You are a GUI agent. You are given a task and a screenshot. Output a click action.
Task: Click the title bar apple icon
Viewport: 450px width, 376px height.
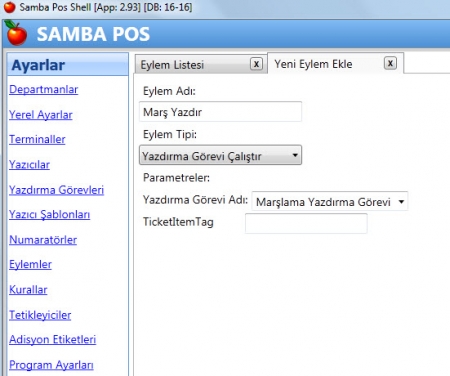coord(9,7)
